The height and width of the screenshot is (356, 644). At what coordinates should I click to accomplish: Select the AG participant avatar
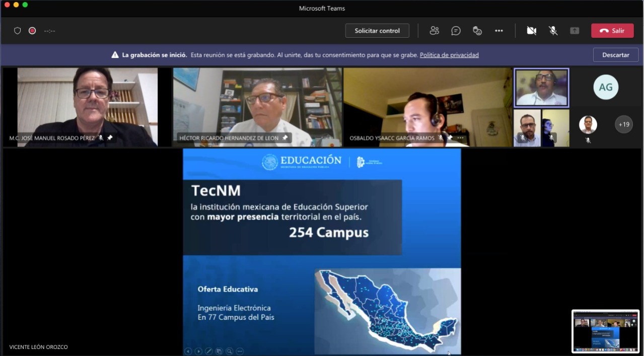[606, 87]
